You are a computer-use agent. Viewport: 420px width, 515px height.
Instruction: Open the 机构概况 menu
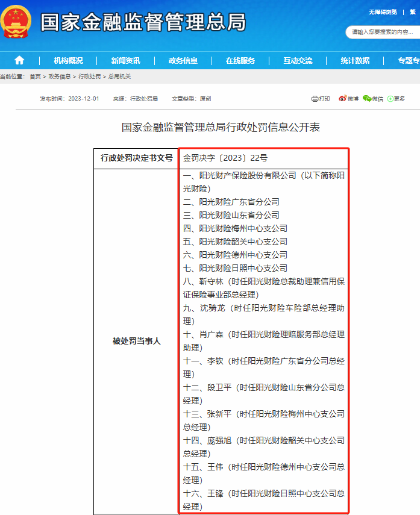[x=68, y=60]
